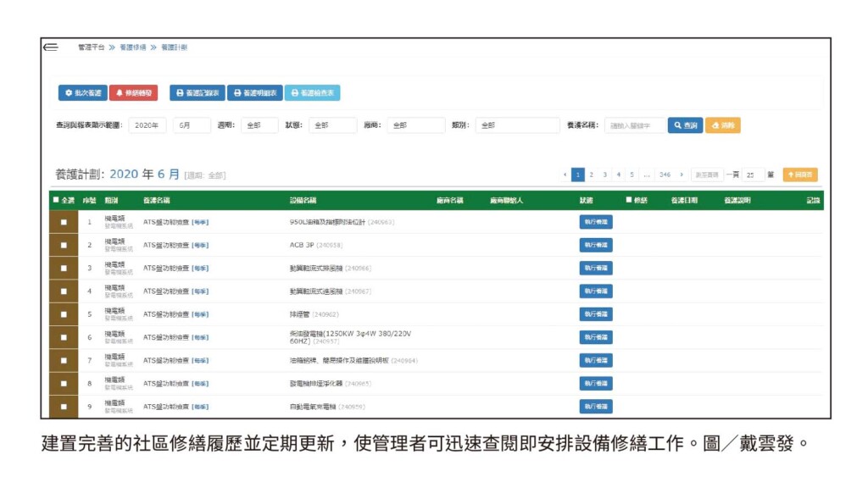Screen dimensions: 868x499
Task: Click the 批次養護 gear button
Action: tap(82, 93)
